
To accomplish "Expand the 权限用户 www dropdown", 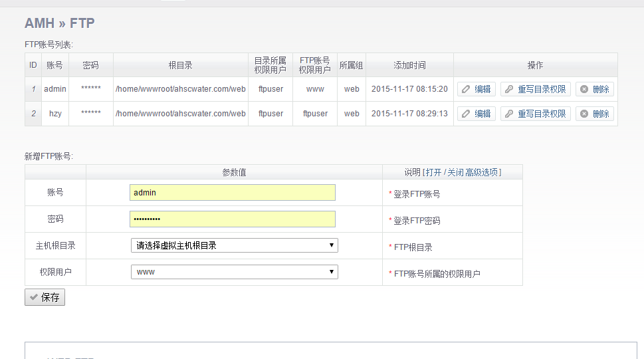I will (x=234, y=272).
